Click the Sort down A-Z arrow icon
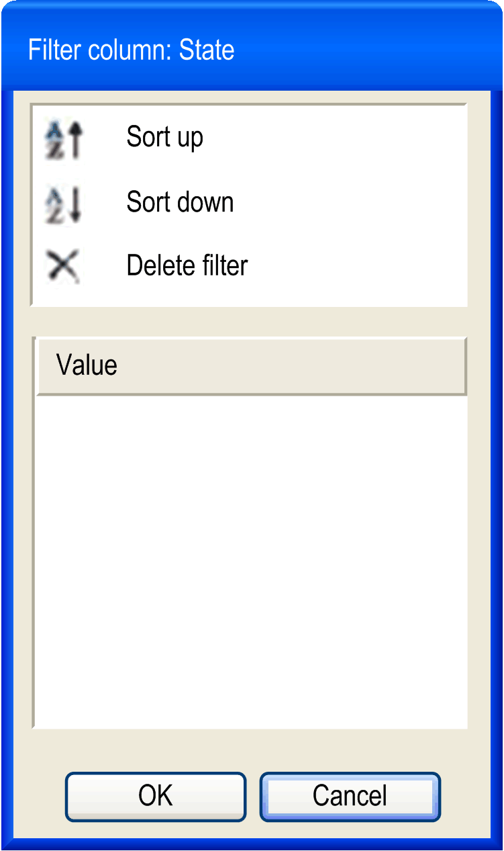The image size is (504, 851). pyautogui.click(x=62, y=204)
